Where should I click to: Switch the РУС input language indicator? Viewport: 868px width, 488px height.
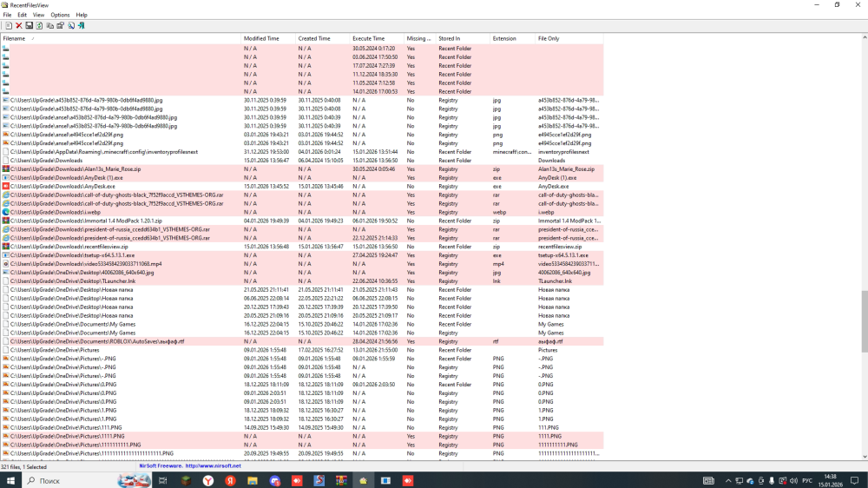point(807,481)
